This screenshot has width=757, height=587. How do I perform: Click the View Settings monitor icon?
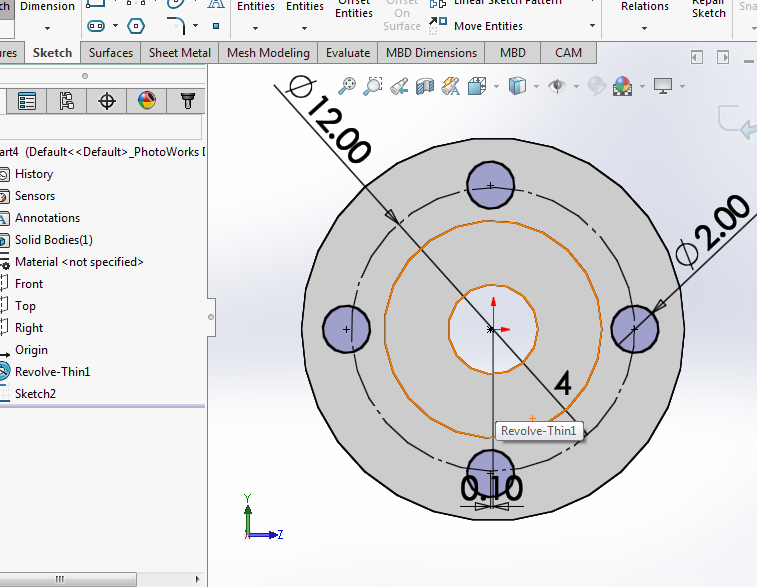(x=663, y=86)
